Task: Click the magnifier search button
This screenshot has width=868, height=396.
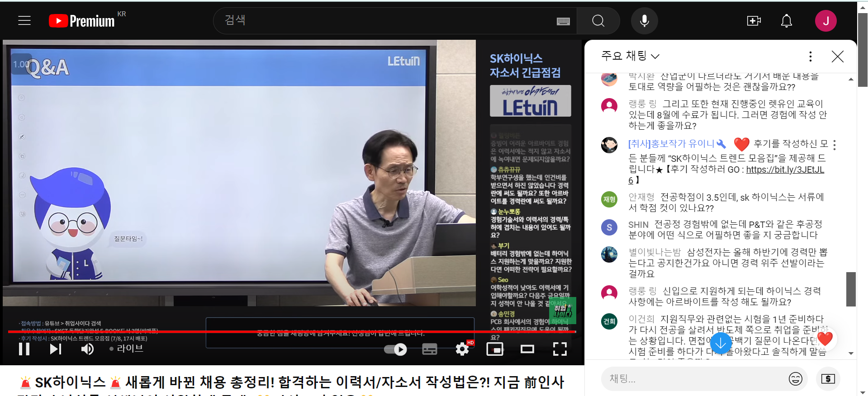Action: click(598, 21)
